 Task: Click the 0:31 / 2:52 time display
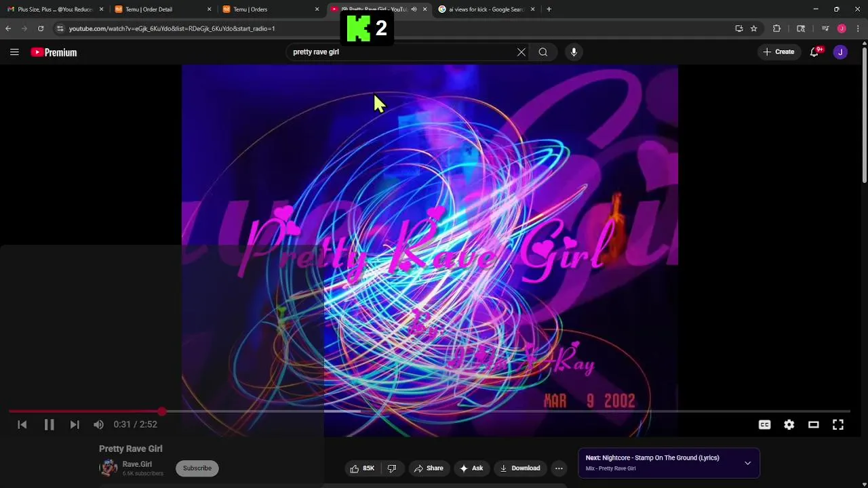pos(136,424)
